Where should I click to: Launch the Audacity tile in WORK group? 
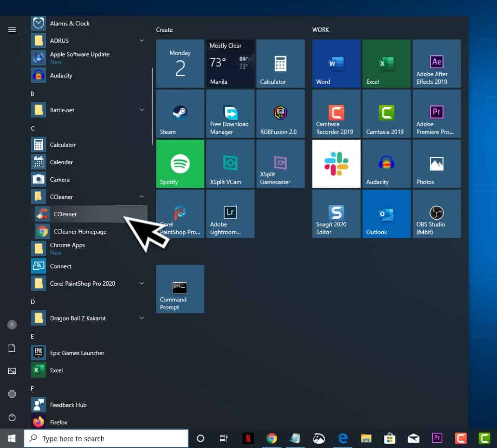tap(386, 164)
